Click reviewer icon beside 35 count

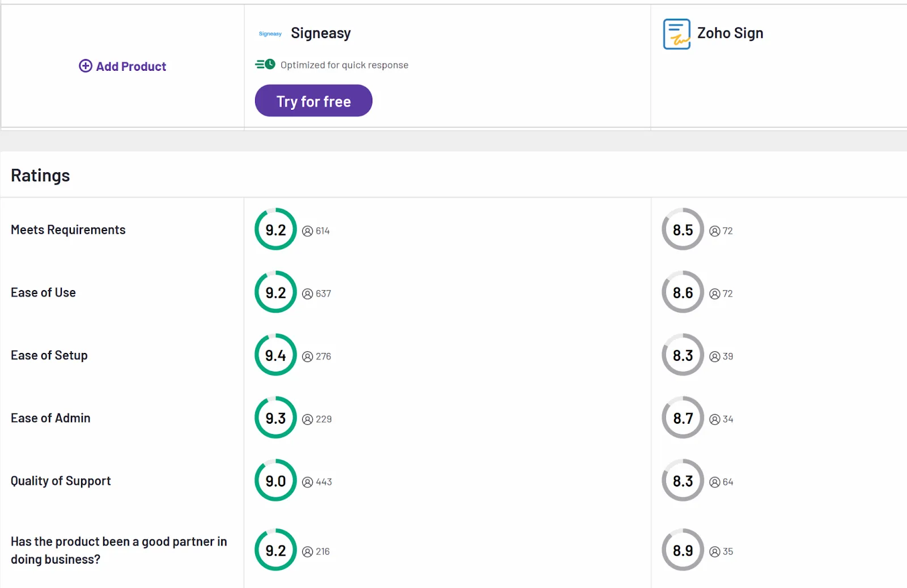point(715,552)
